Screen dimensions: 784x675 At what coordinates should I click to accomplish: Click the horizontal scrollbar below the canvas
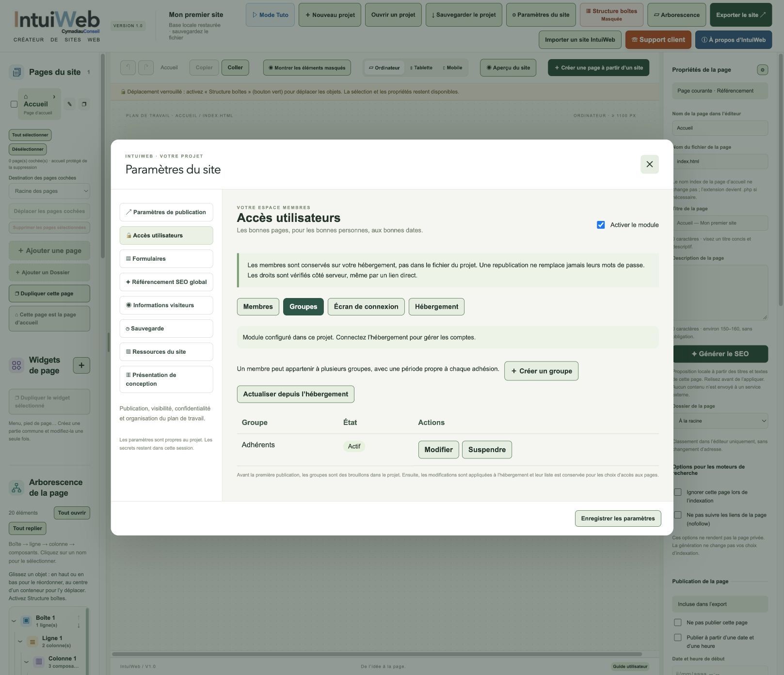pyautogui.click(x=377, y=654)
